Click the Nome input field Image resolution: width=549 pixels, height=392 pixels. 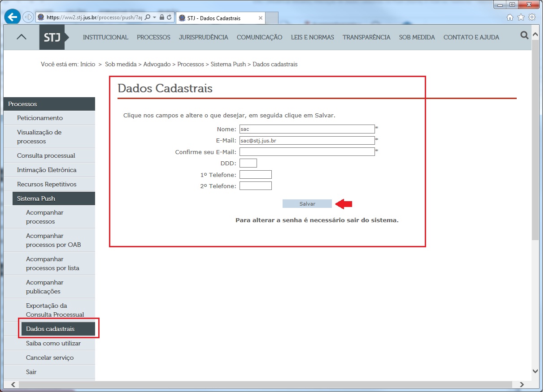tap(307, 129)
